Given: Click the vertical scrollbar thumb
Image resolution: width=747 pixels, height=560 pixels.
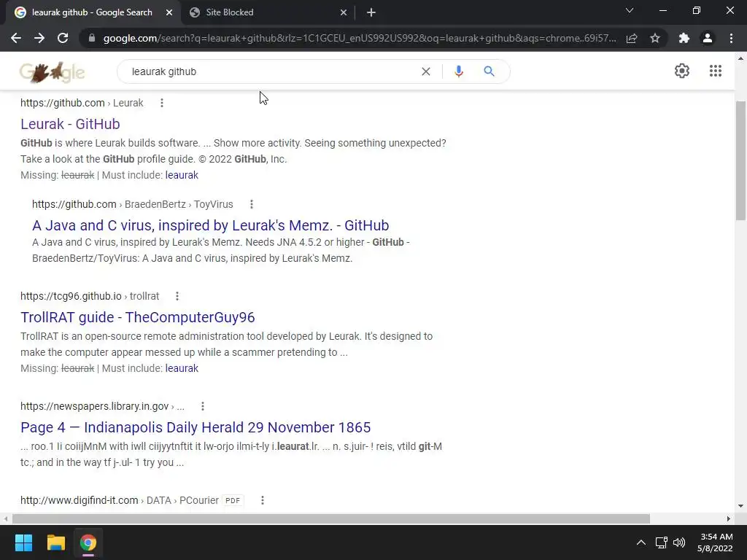Looking at the screenshot, I should pos(741,161).
